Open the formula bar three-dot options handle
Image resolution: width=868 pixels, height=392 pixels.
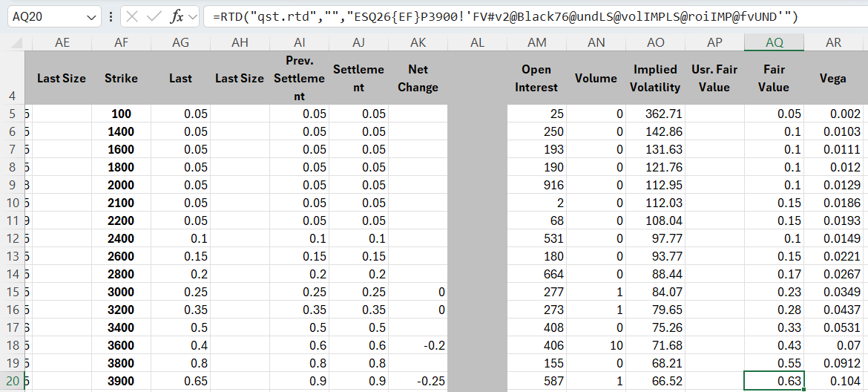(x=111, y=17)
